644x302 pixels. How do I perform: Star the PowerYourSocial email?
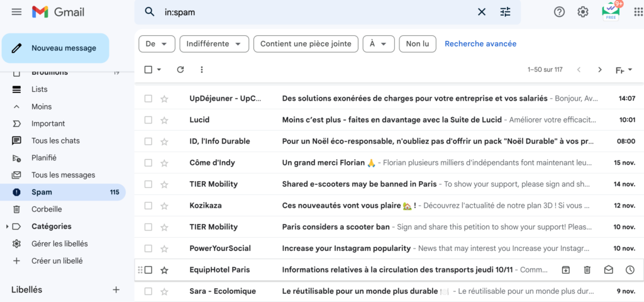point(164,249)
